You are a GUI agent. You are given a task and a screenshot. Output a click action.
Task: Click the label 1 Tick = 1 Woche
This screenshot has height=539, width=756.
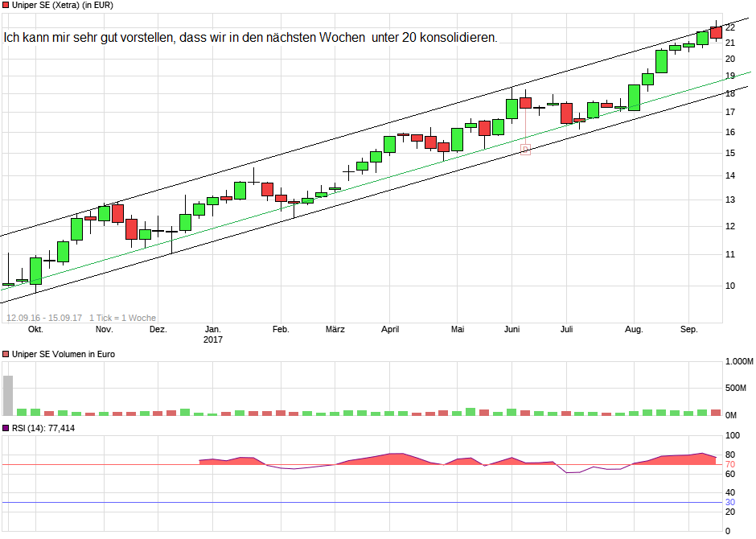[122, 318]
